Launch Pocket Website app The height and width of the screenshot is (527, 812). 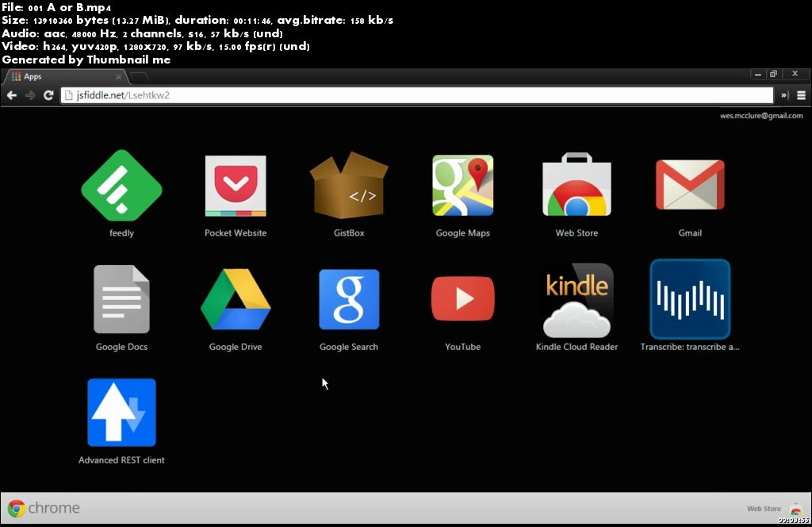236,186
